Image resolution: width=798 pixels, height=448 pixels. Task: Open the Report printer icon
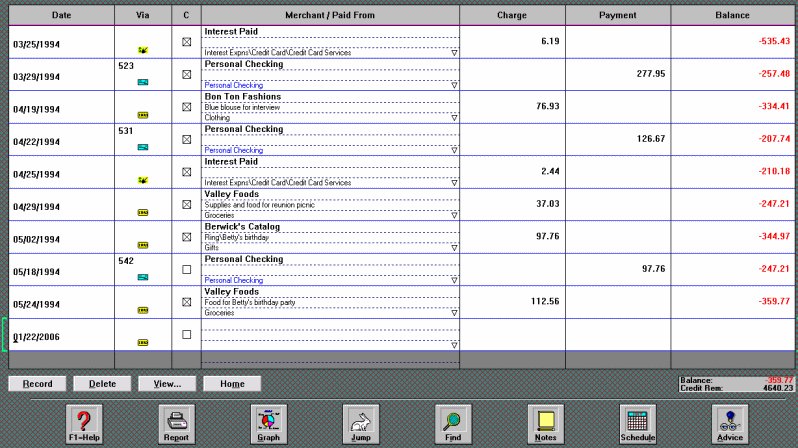176,420
